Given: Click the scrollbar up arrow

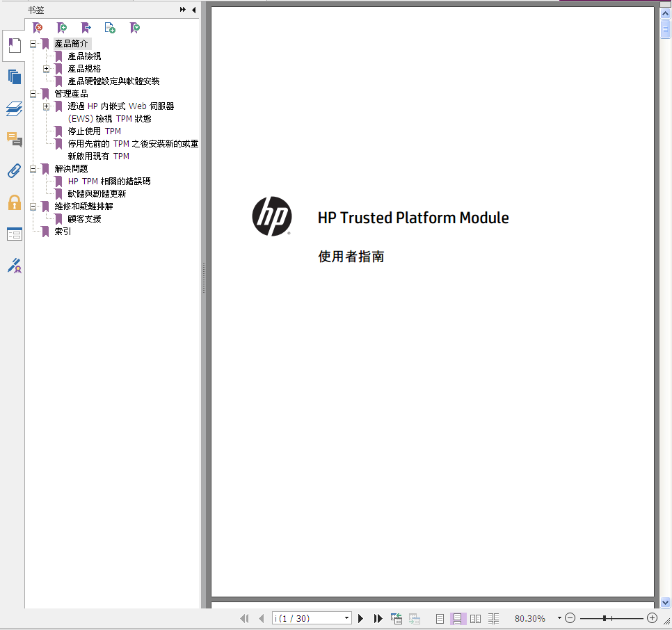Looking at the screenshot, I should click(x=666, y=14).
